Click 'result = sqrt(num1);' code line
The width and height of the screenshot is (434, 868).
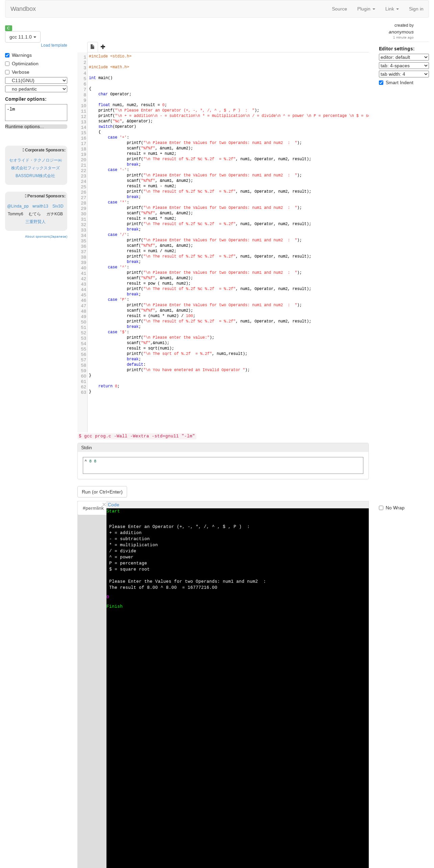point(150,348)
